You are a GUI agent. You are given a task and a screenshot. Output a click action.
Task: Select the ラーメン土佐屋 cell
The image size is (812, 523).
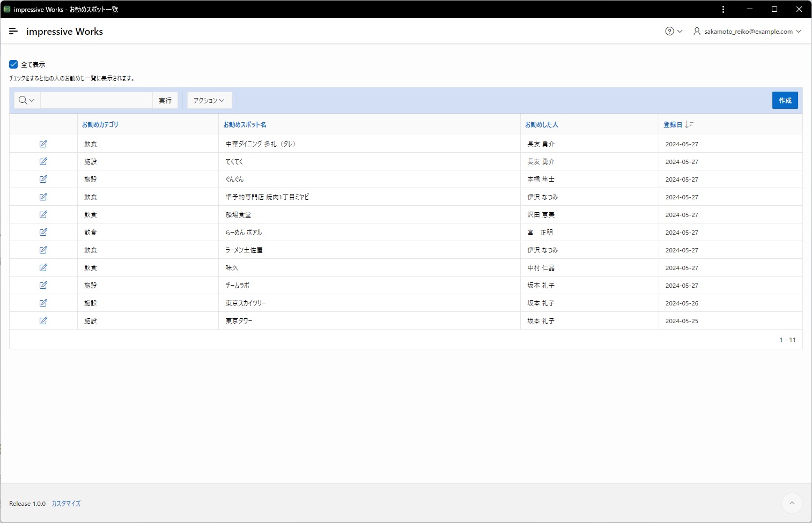point(370,250)
